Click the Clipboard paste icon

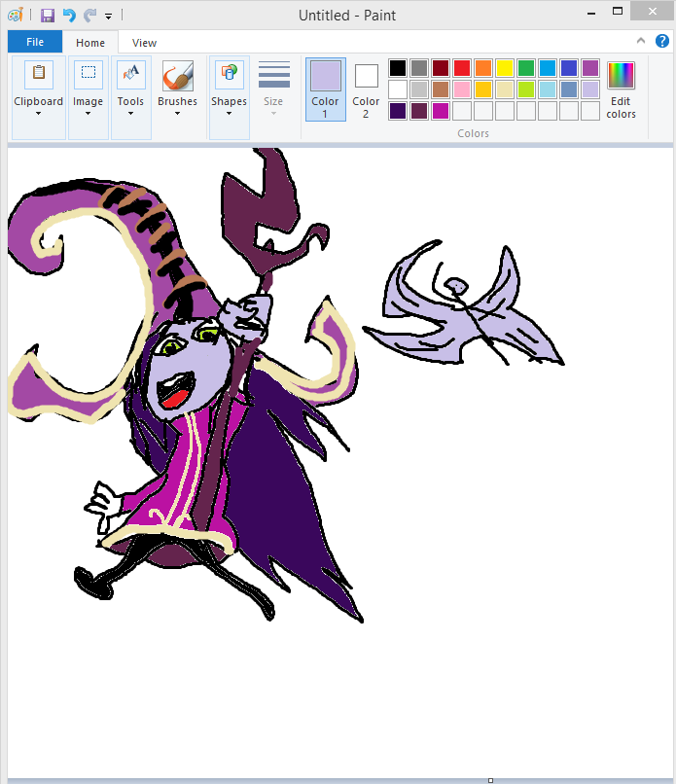coord(39,74)
